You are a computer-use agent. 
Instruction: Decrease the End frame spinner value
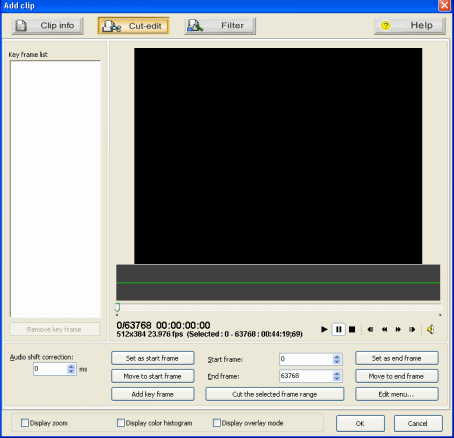click(337, 379)
